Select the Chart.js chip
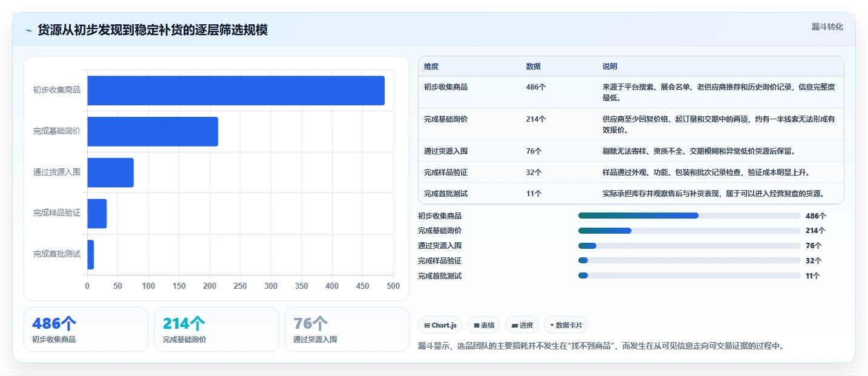The image size is (868, 376). 440,325
